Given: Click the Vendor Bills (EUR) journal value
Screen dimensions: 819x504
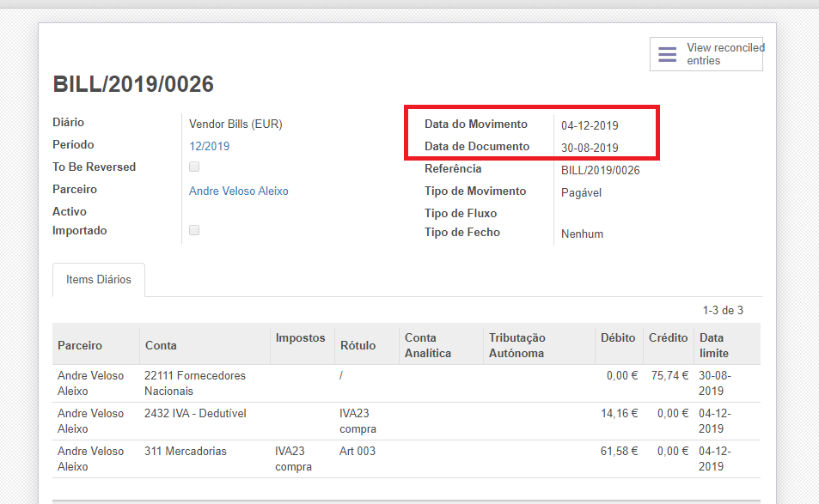Looking at the screenshot, I should point(235,124).
